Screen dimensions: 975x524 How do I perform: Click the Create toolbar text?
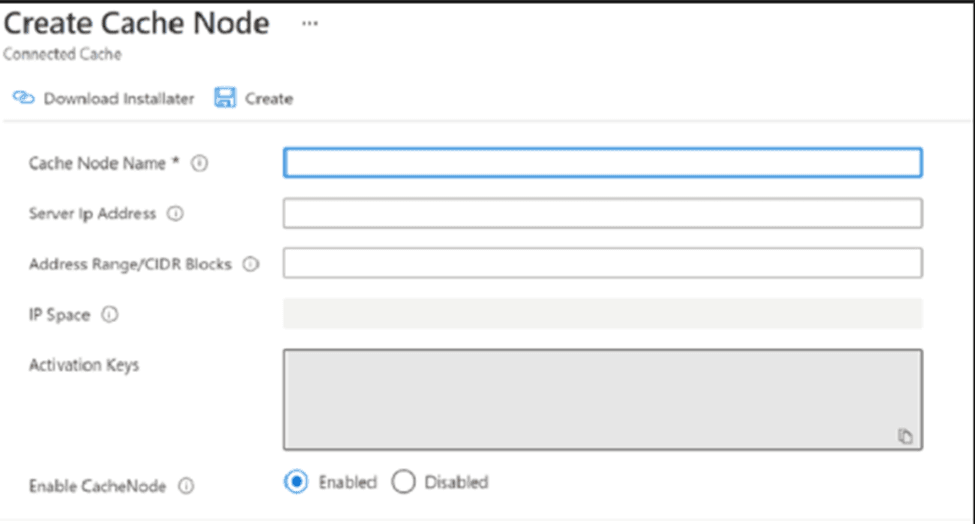pyautogui.click(x=269, y=99)
